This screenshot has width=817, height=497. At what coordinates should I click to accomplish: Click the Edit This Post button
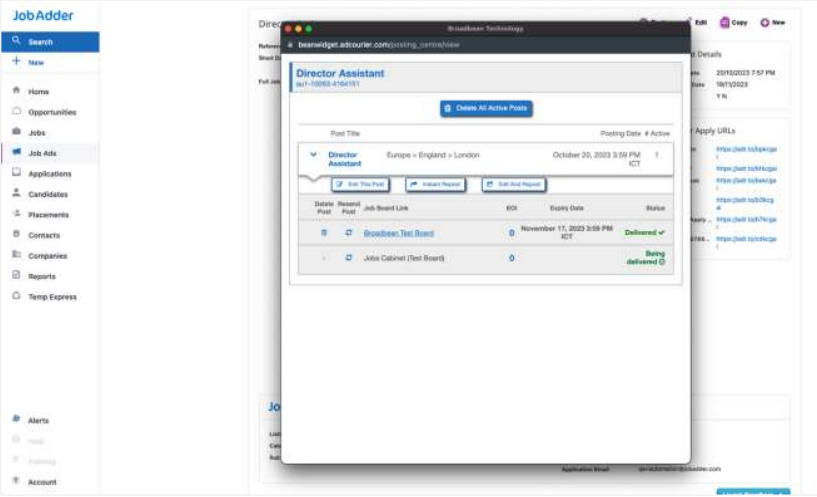360,185
